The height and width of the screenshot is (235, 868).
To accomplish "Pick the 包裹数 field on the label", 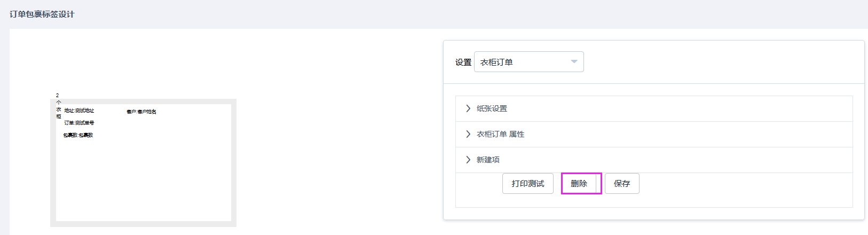I will [x=78, y=135].
